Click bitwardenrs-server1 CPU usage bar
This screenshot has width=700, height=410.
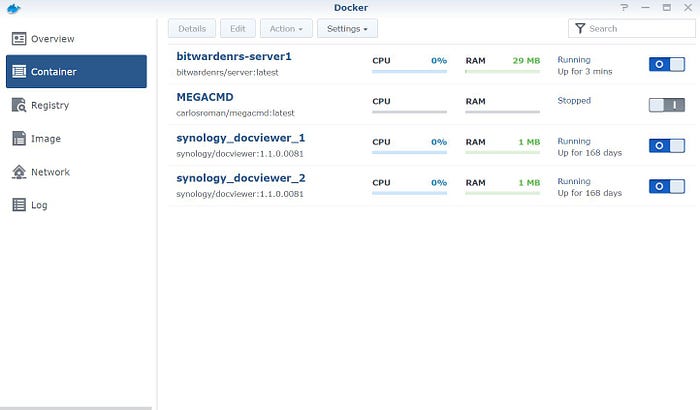point(409,71)
